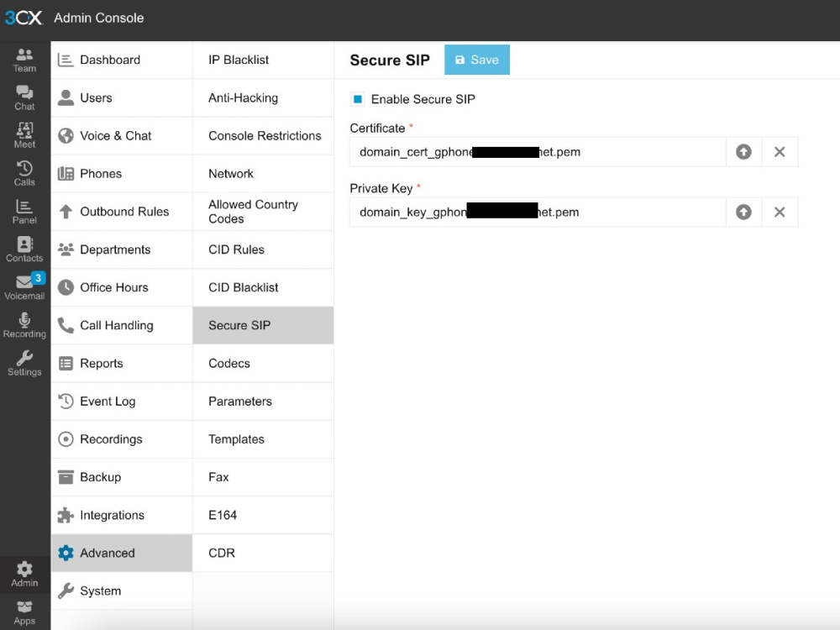Image resolution: width=840 pixels, height=630 pixels.
Task: Open Fax submenu
Action: [x=263, y=477]
